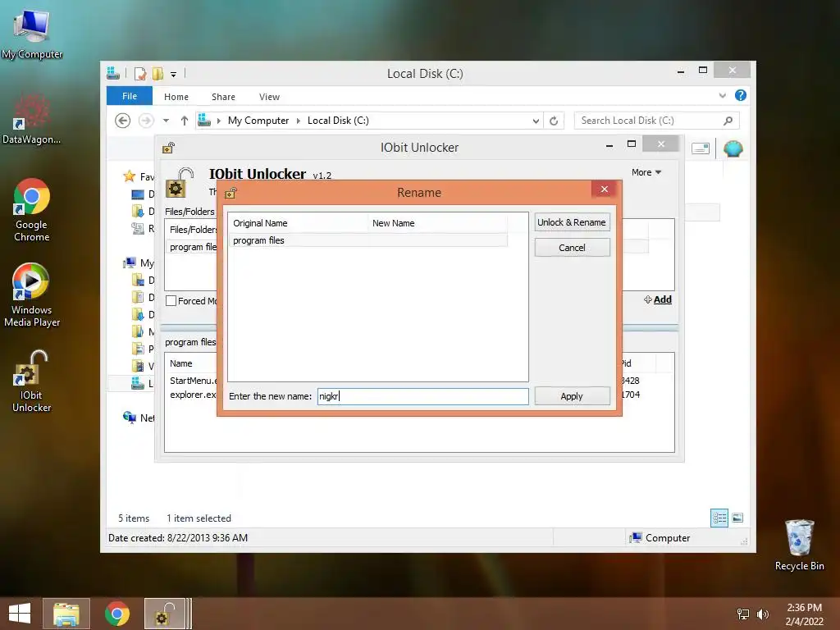Screen dimensions: 840x630
Task: Expand breadcrumb arrow after My Computer
Action: (299, 121)
